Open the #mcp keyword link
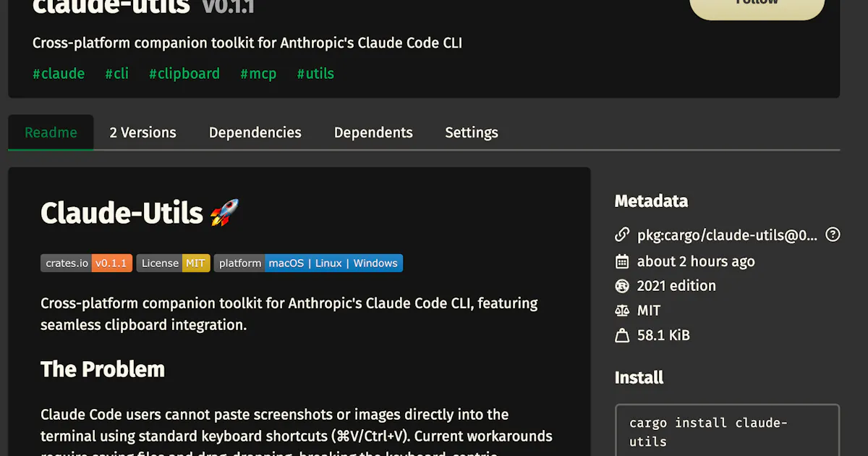Viewport: 868px width, 456px height. coord(258,74)
